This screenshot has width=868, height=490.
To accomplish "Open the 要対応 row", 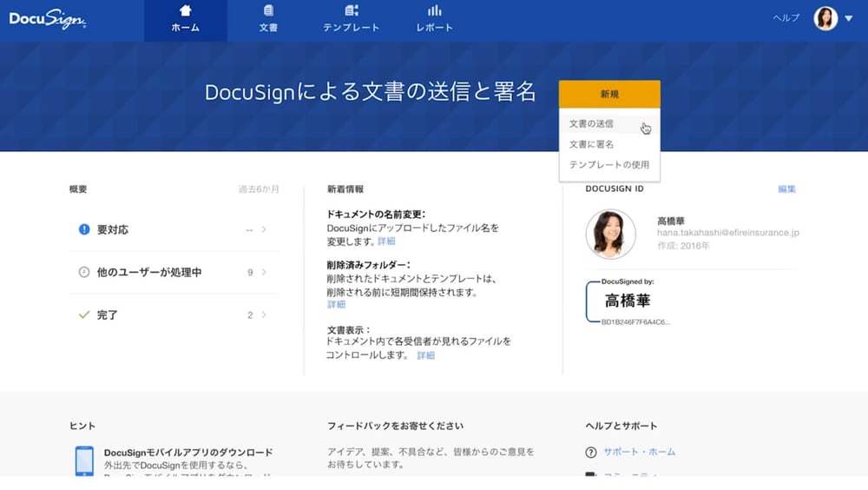I will (174, 229).
